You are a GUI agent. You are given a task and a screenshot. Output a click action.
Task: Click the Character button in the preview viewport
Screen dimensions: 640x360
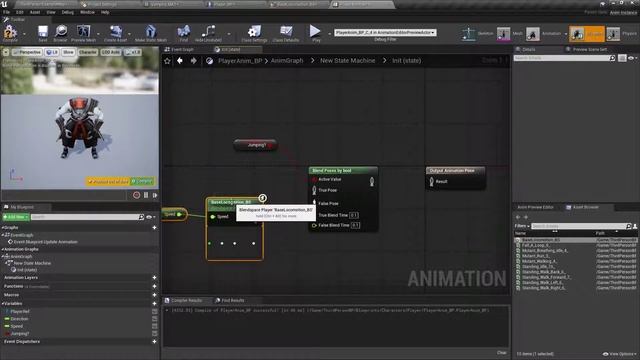tap(88, 52)
